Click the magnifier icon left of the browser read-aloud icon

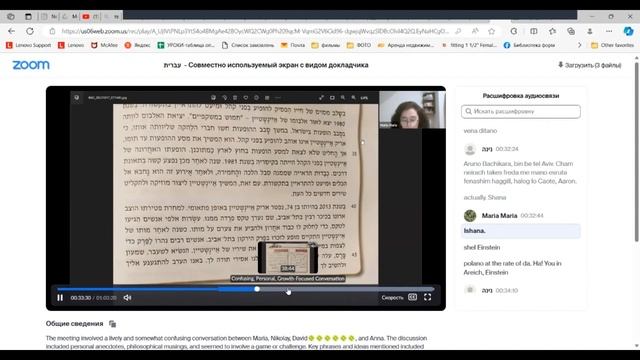pos(458,31)
